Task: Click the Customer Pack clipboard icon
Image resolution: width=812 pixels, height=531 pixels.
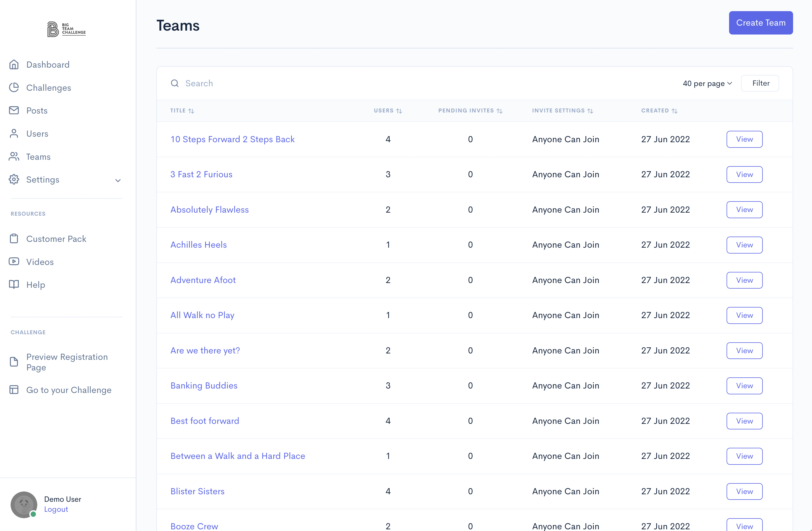Action: tap(14, 239)
